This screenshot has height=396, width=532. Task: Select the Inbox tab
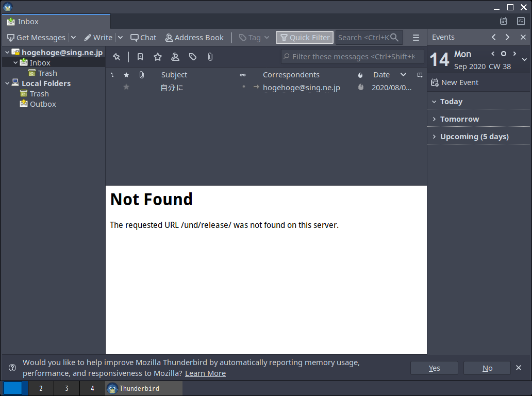coord(56,21)
